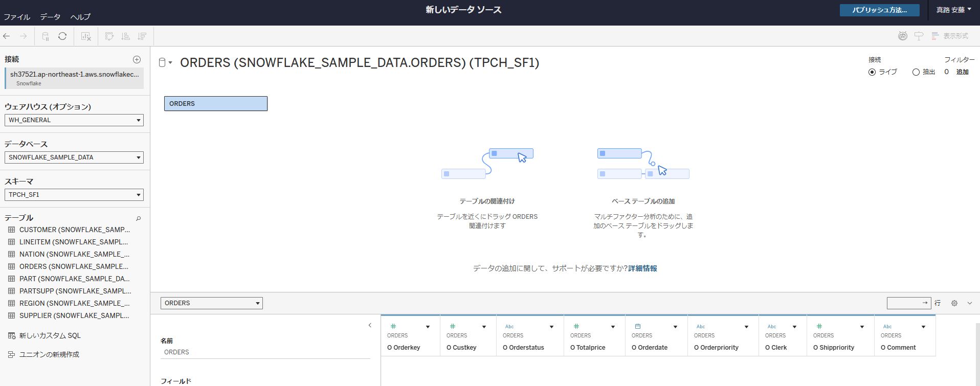The width and height of the screenshot is (980, 386).
Task: Collapse the metadata pane with left chevron
Action: [370, 325]
